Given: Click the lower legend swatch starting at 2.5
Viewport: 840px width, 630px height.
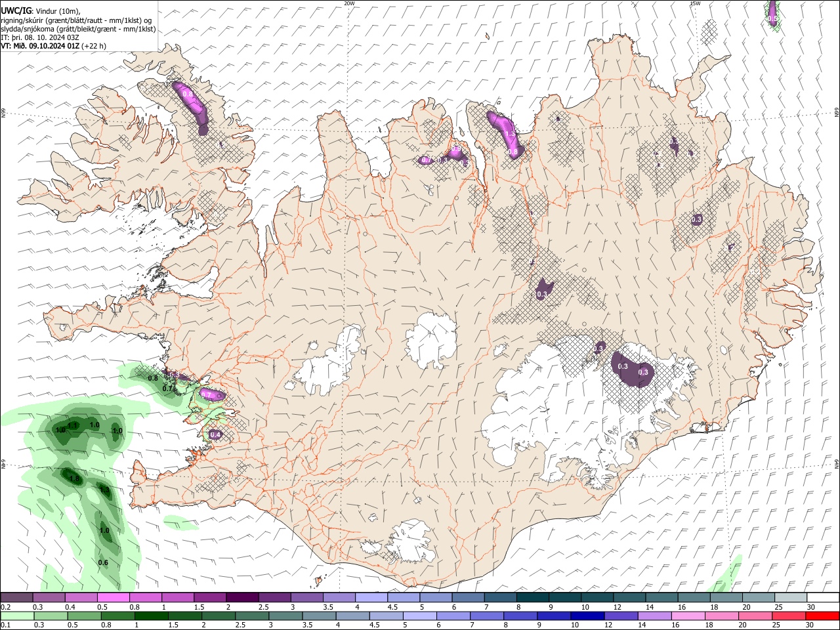Looking at the screenshot, I should (253, 616).
